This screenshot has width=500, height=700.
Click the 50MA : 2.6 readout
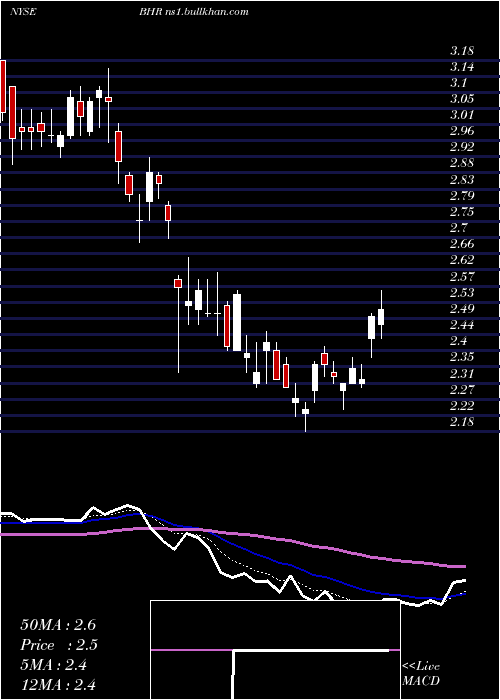58,625
